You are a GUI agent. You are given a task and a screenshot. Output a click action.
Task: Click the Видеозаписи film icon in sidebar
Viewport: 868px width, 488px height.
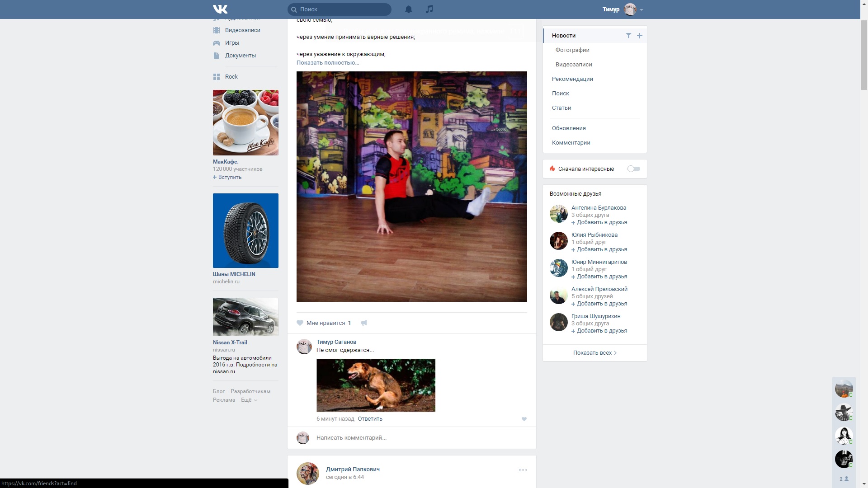[217, 30]
